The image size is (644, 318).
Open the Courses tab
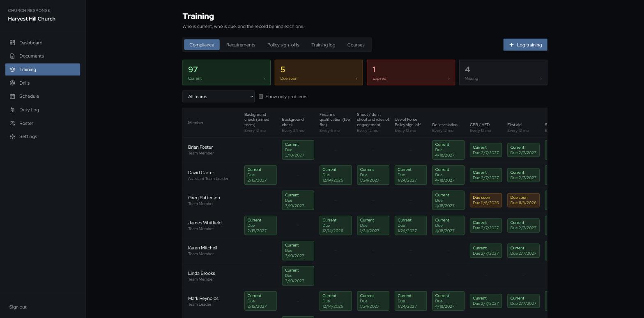pyautogui.click(x=356, y=45)
